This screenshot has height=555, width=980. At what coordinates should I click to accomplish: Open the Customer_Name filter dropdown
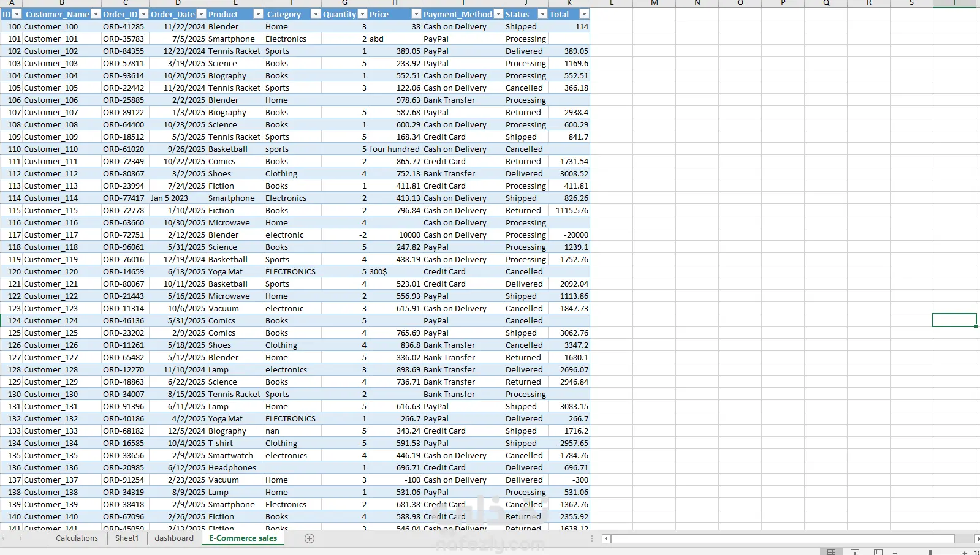click(x=96, y=14)
